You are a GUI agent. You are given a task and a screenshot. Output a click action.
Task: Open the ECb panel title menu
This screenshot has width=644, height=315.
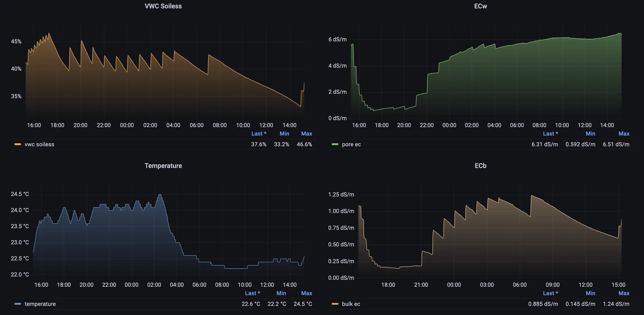[480, 165]
